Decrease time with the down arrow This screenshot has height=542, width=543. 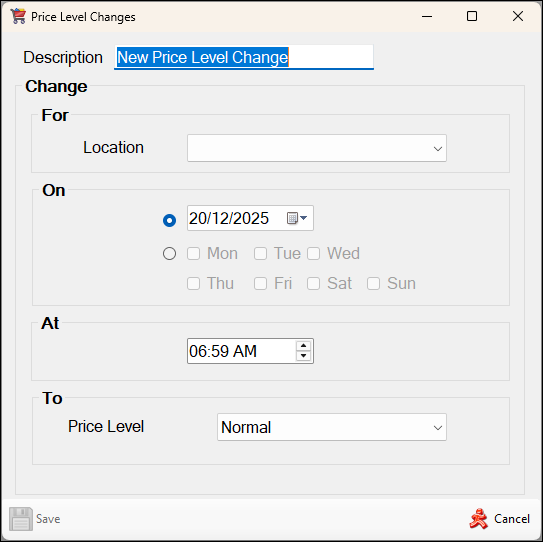point(304,356)
